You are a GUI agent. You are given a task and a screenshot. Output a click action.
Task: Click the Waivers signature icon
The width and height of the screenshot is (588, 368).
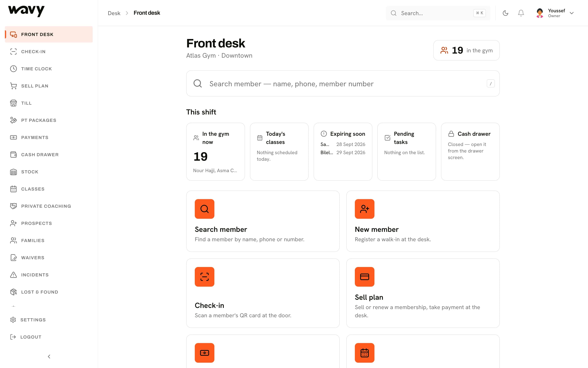13,258
